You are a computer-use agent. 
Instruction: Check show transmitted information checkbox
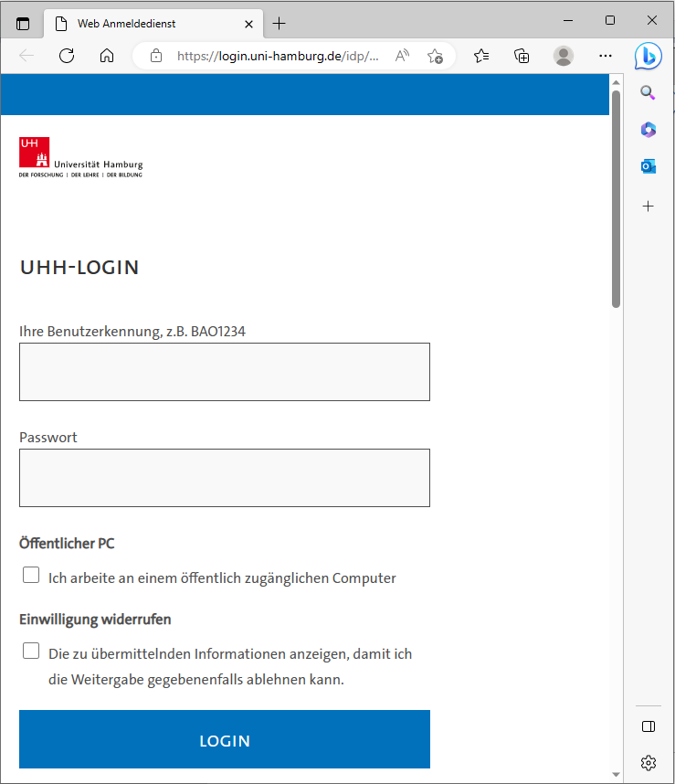click(x=31, y=651)
